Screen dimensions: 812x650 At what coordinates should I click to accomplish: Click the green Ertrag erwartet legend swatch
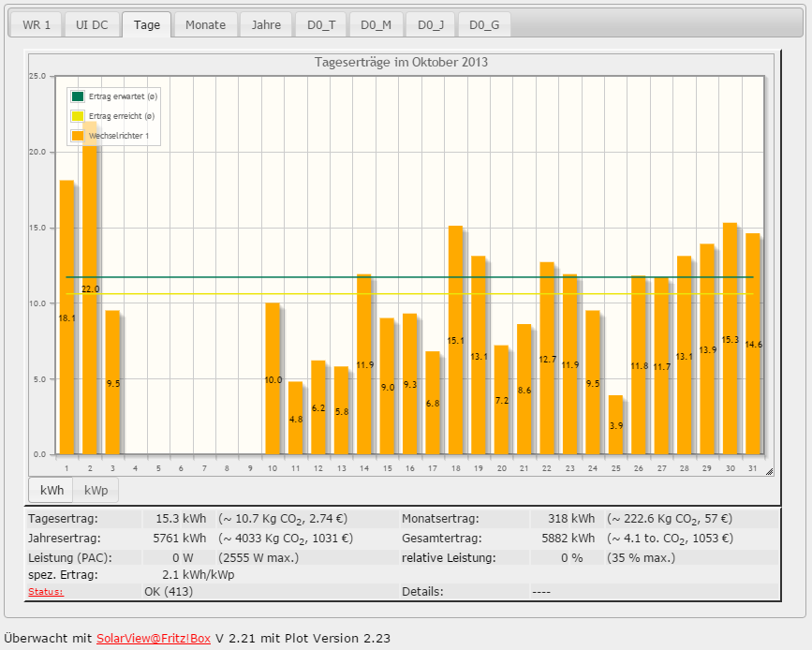(x=78, y=96)
